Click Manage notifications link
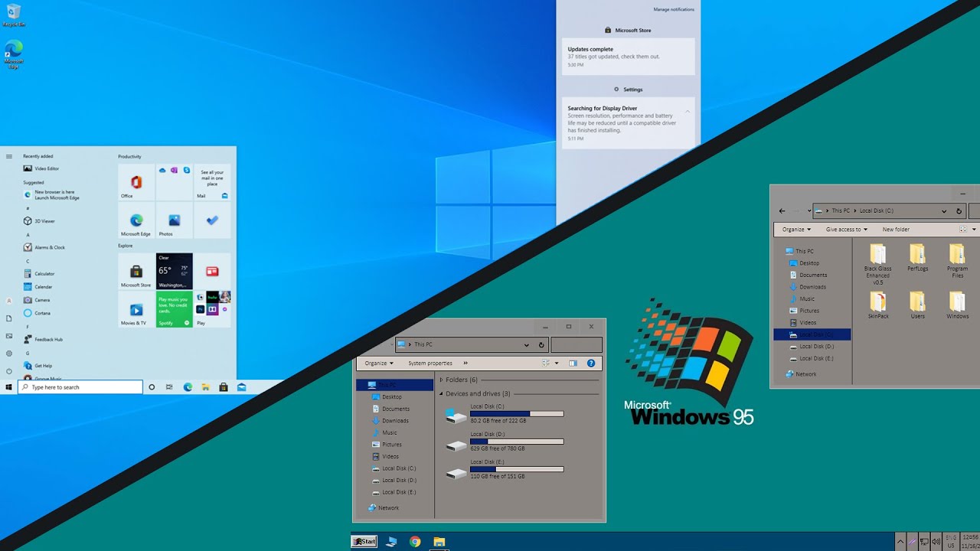This screenshot has width=980, height=551. point(674,9)
